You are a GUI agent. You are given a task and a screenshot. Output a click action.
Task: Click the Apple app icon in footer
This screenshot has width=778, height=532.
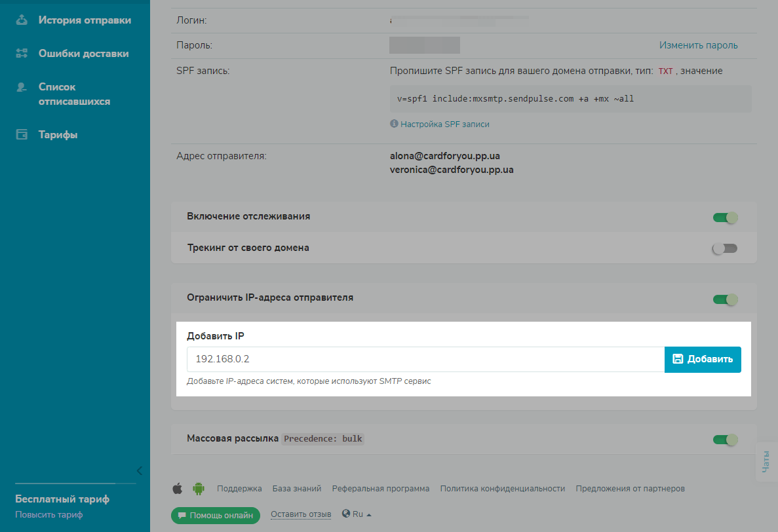coord(177,488)
